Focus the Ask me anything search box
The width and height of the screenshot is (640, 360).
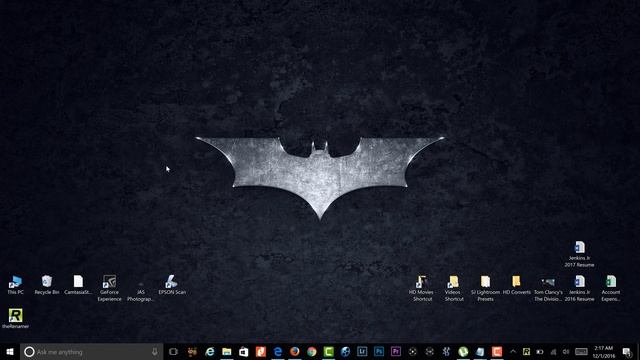point(91,351)
